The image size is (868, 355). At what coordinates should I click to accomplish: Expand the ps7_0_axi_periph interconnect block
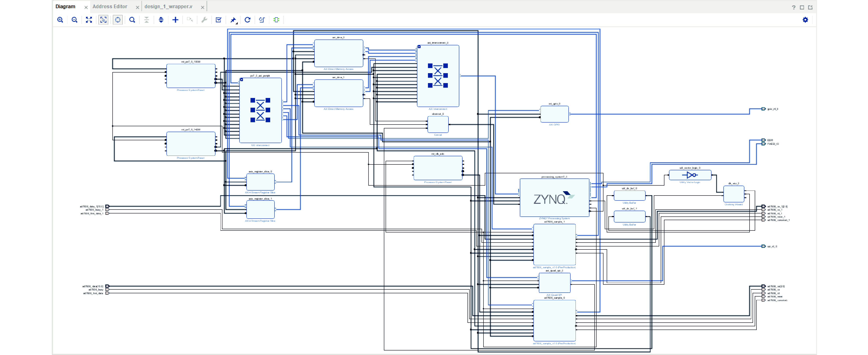(x=242, y=80)
